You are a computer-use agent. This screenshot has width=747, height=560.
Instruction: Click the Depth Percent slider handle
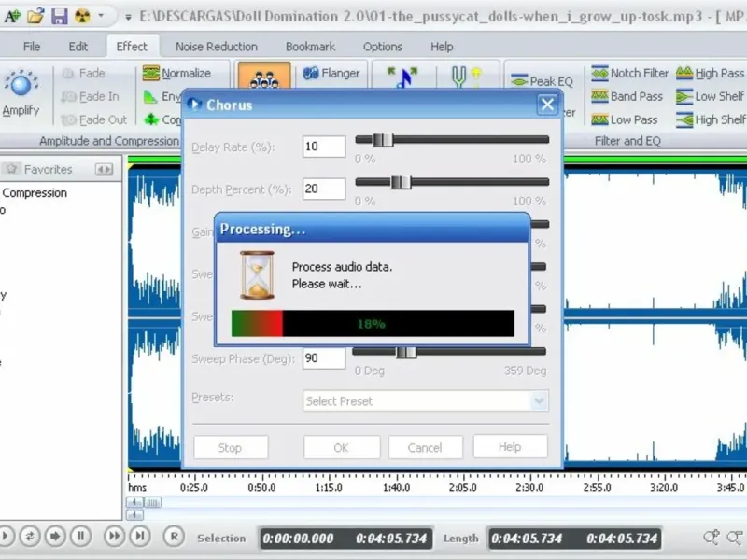pyautogui.click(x=401, y=182)
